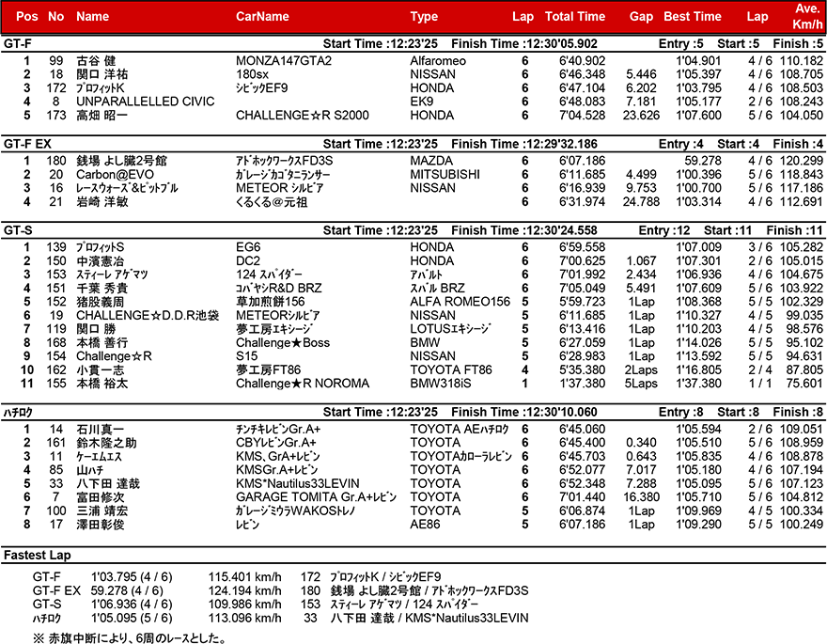Click the 'Fastest Lap' section heading

pos(37,555)
